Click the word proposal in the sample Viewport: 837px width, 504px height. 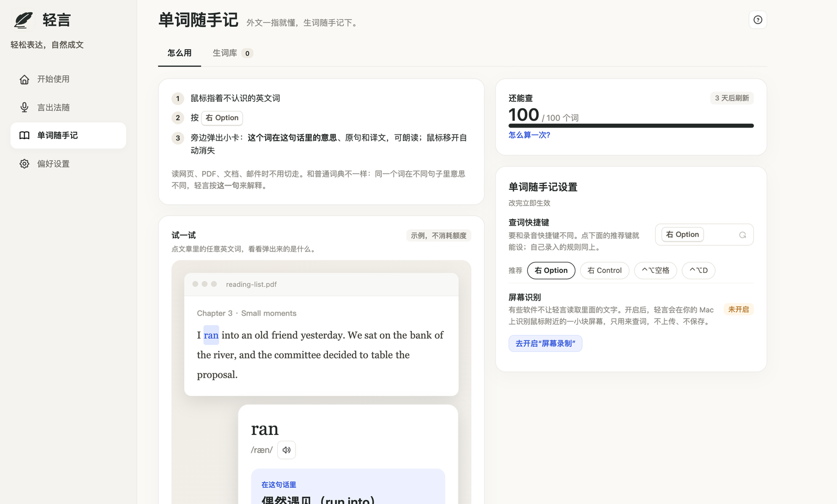pyautogui.click(x=217, y=375)
